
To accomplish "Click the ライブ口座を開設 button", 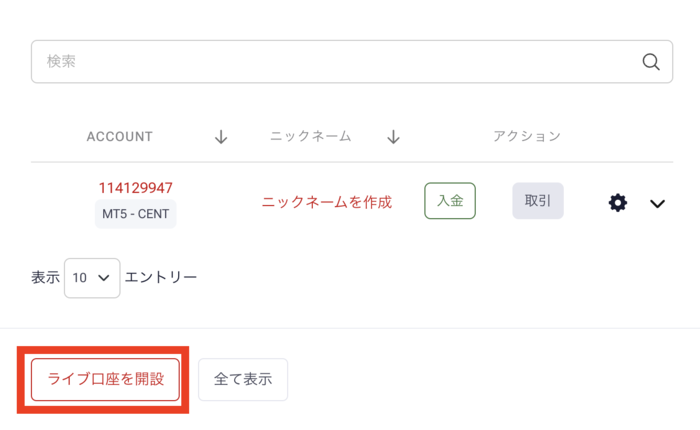I will click(x=105, y=379).
